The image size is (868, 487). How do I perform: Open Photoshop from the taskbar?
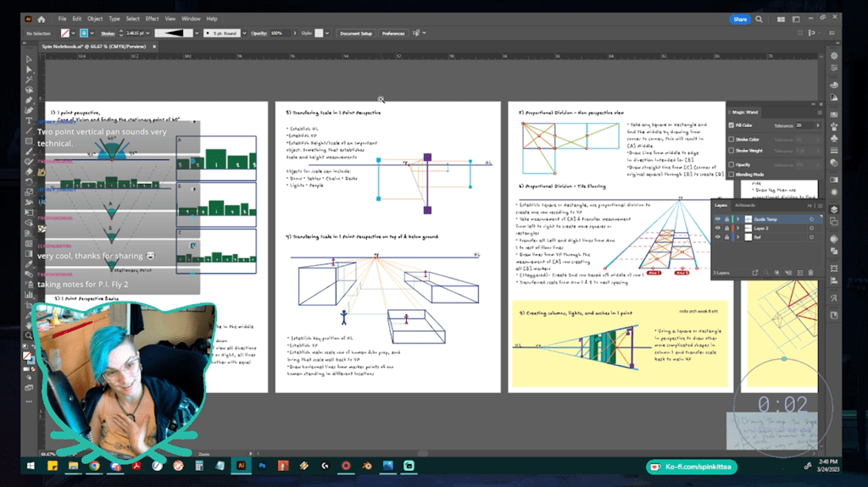[262, 466]
